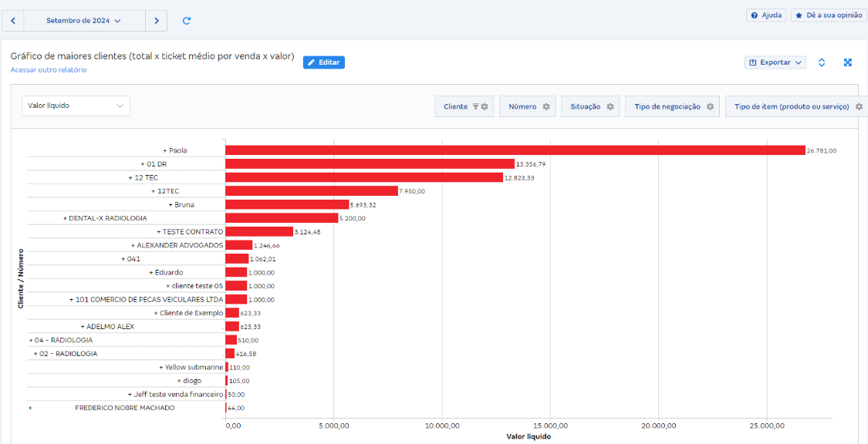Click the next month arrow

156,20
